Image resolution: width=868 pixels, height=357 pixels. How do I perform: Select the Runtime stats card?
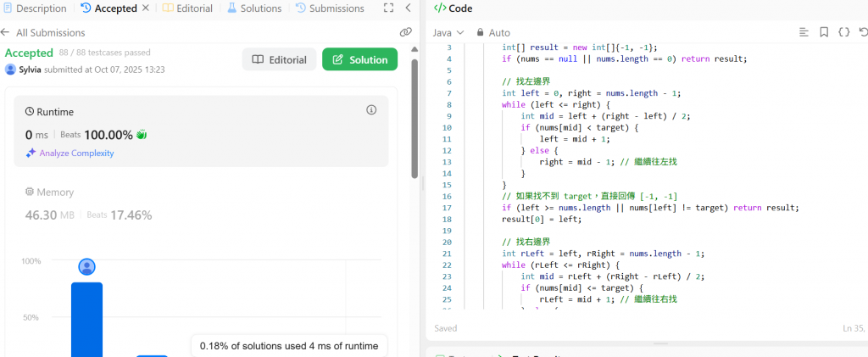click(x=201, y=131)
